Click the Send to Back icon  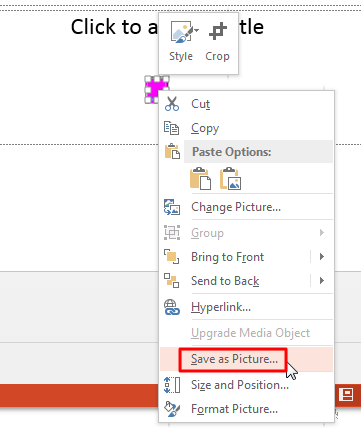click(172, 281)
